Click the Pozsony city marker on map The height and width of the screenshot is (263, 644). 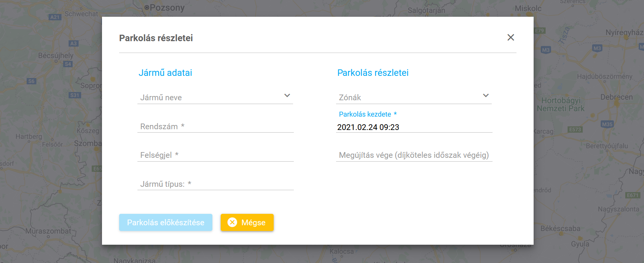147,7
